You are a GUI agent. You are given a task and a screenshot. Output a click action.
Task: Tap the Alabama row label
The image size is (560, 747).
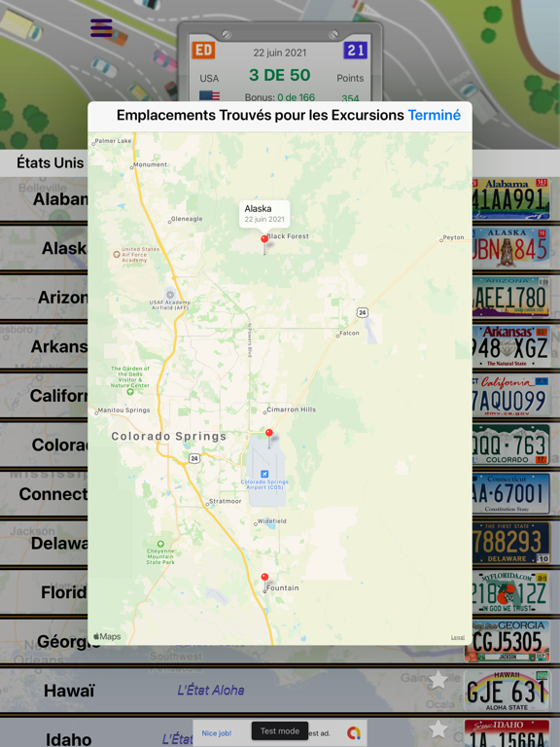pos(60,199)
